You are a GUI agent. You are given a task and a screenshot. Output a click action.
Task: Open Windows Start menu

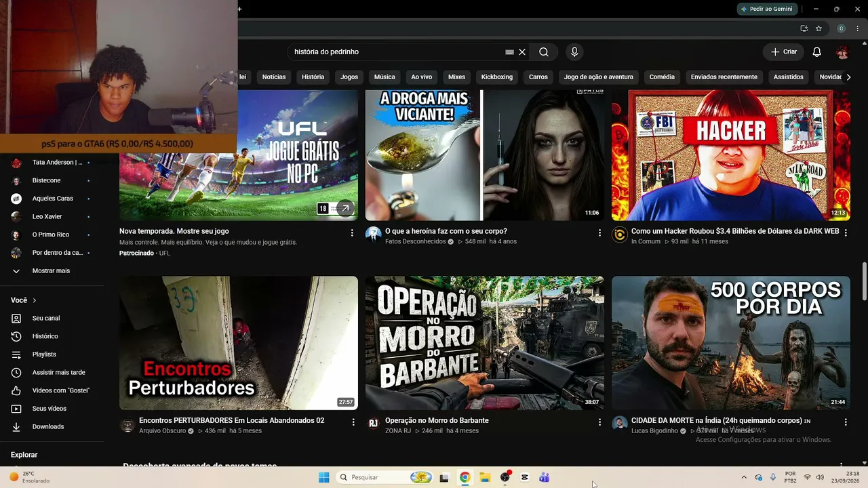324,478
